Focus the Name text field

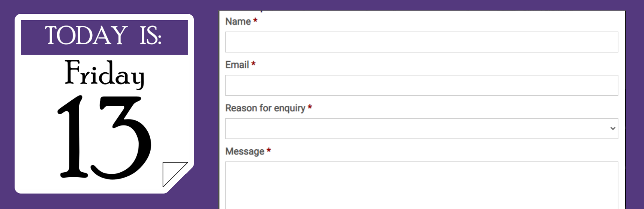[x=421, y=42]
